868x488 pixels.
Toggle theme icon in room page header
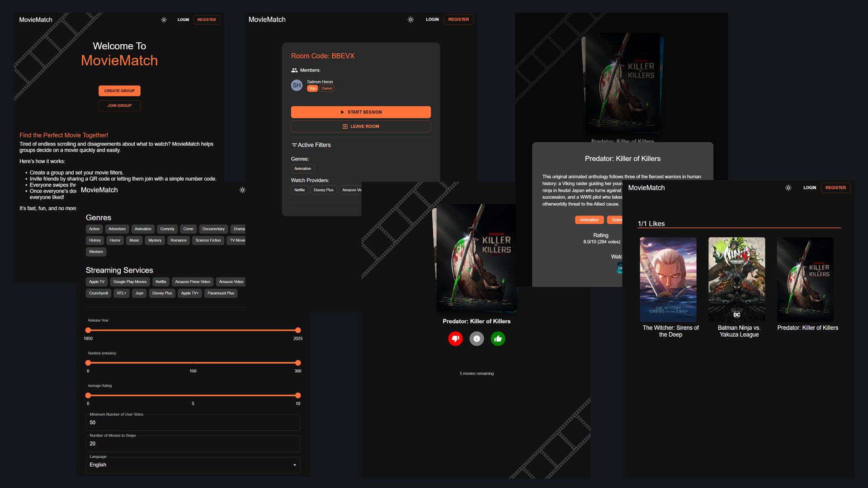[410, 19]
